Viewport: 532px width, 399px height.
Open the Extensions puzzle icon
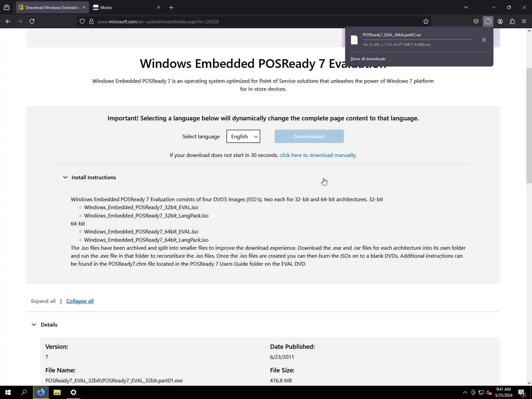click(512, 21)
